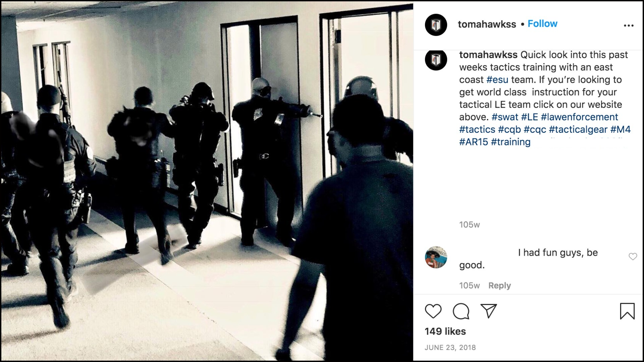Open the three-dot more options menu
Viewport: 644px width, 362px height.
pos(629,25)
